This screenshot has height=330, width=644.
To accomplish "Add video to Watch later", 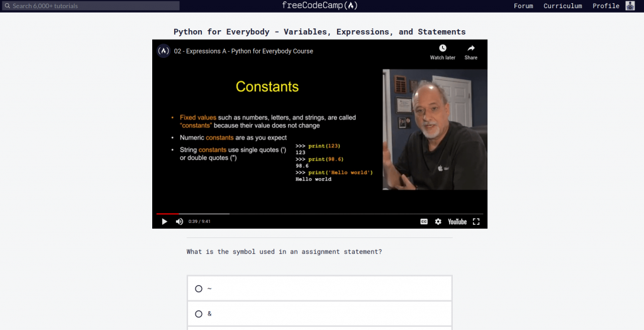I will coord(442,52).
